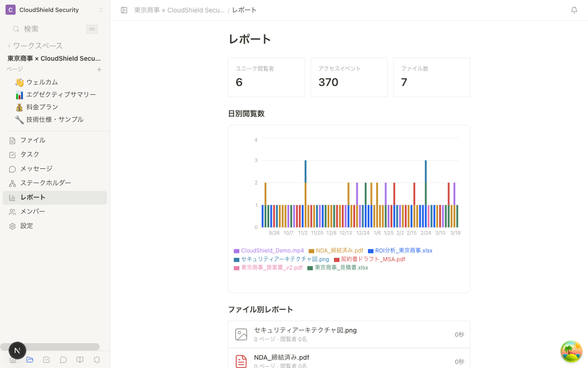Open the home icon in bottom bar
Screen dimensions: 588x368
pos(13,360)
